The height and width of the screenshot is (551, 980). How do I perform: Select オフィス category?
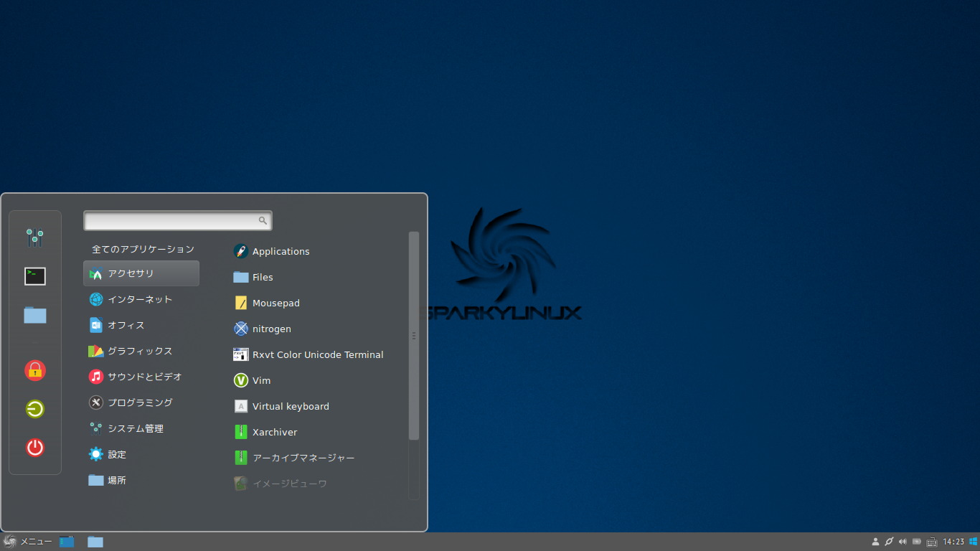point(141,325)
